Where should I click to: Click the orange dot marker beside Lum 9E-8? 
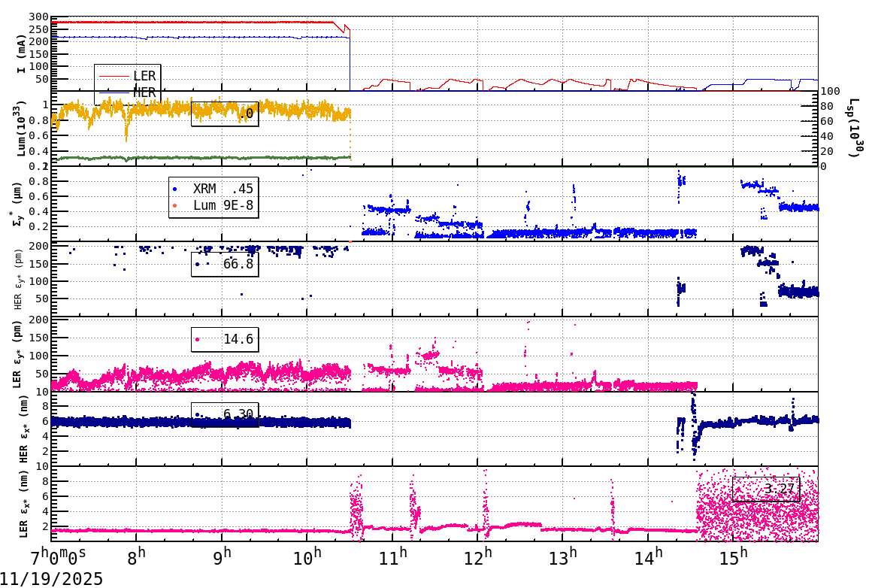click(174, 206)
